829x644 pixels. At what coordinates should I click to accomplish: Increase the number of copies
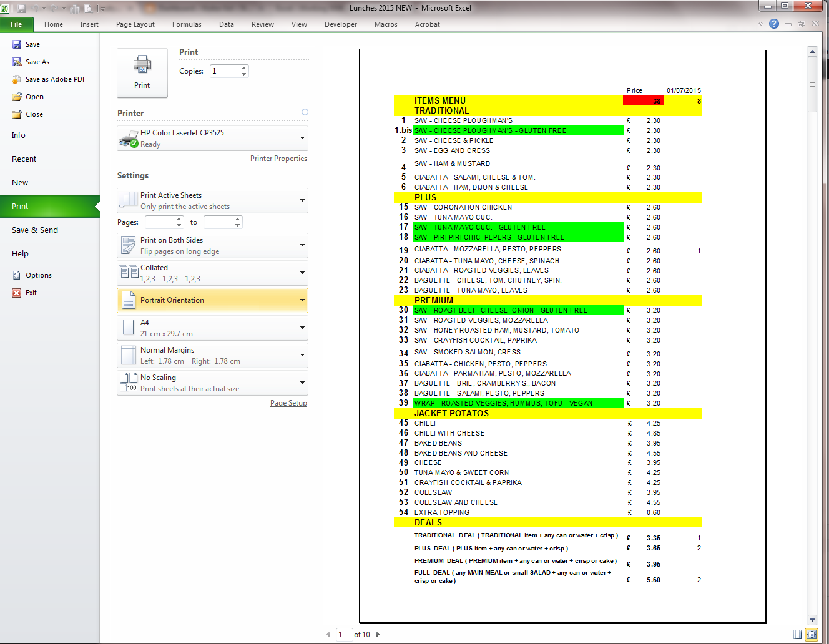click(x=244, y=67)
